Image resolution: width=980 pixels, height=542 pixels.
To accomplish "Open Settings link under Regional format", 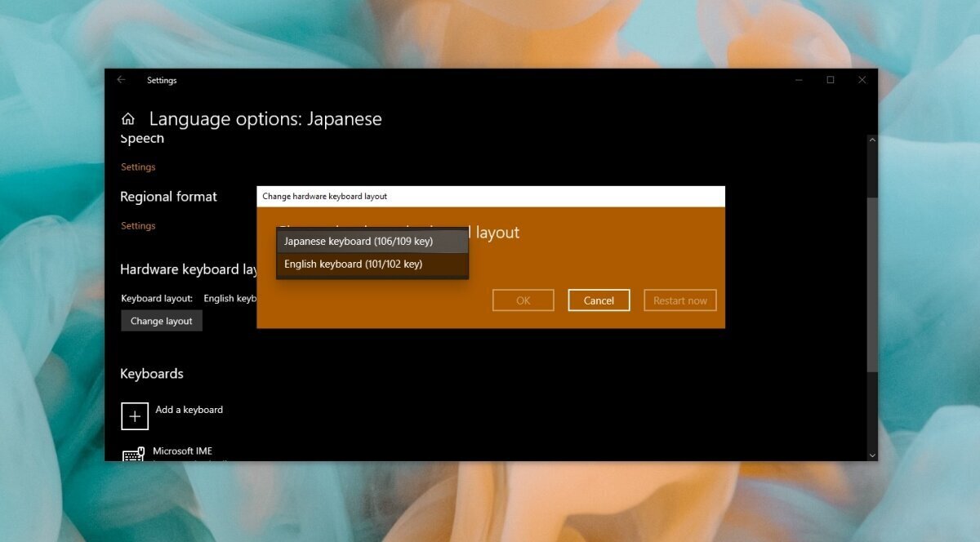I will tap(137, 225).
